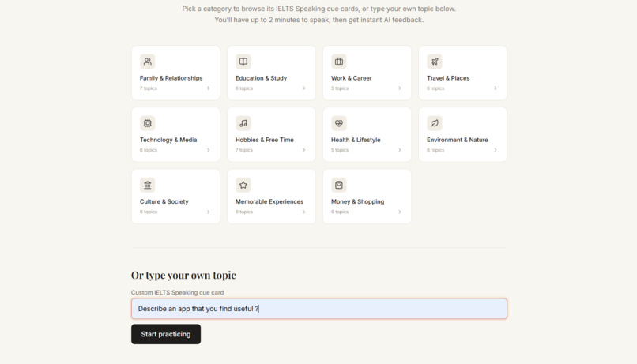637x364 pixels.
Task: Expand Work & Career via its chevron
Action: [400, 88]
